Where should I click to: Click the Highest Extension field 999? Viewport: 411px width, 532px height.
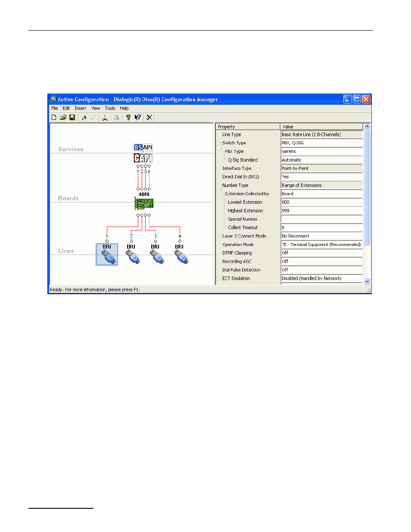(x=321, y=211)
